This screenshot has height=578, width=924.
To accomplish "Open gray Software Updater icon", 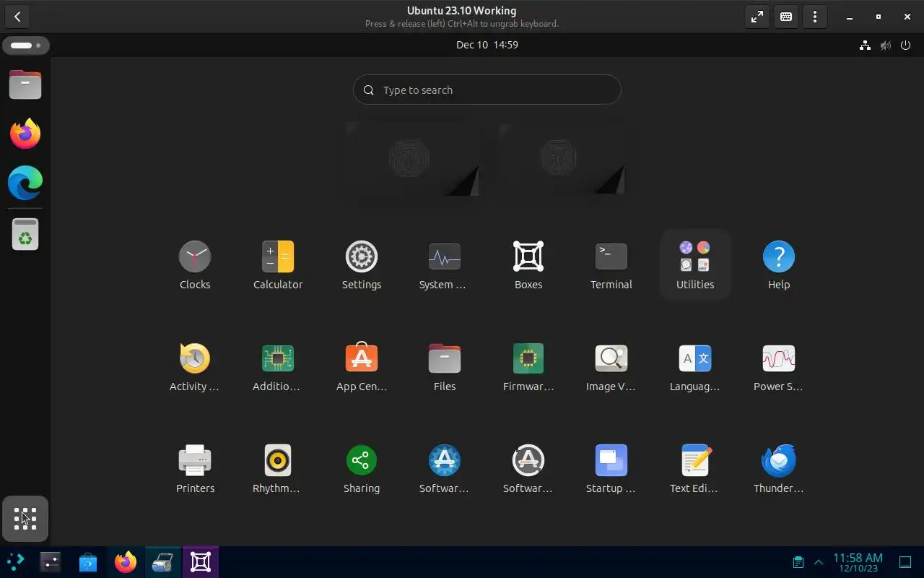I will (x=528, y=469).
